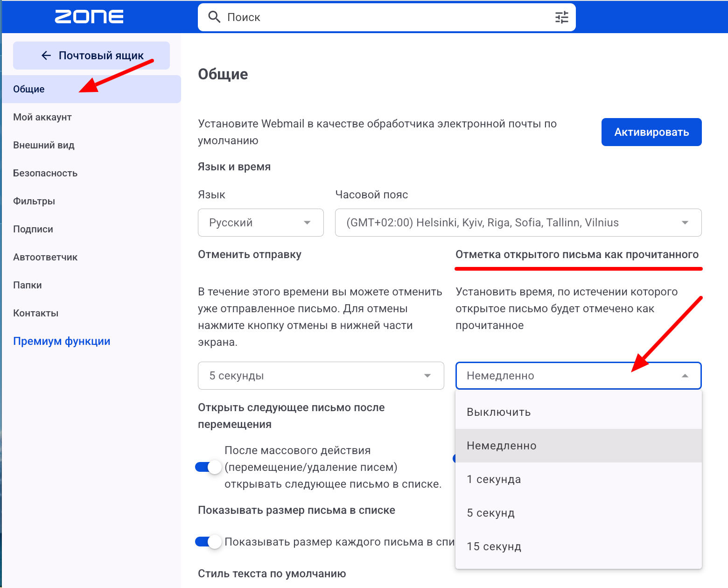Toggle open next message after mass action
The image size is (728, 588).
tap(208, 467)
